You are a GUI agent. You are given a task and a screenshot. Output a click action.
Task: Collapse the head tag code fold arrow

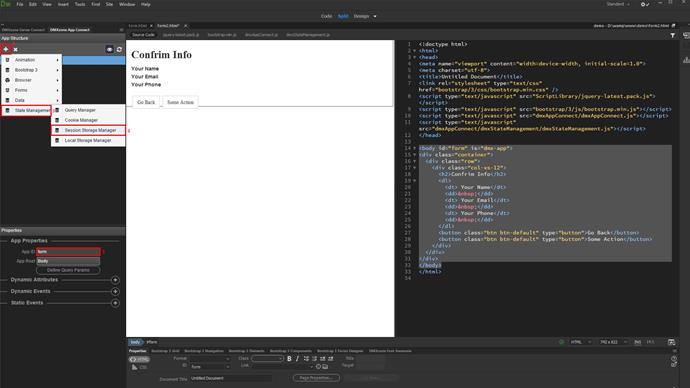click(x=414, y=57)
